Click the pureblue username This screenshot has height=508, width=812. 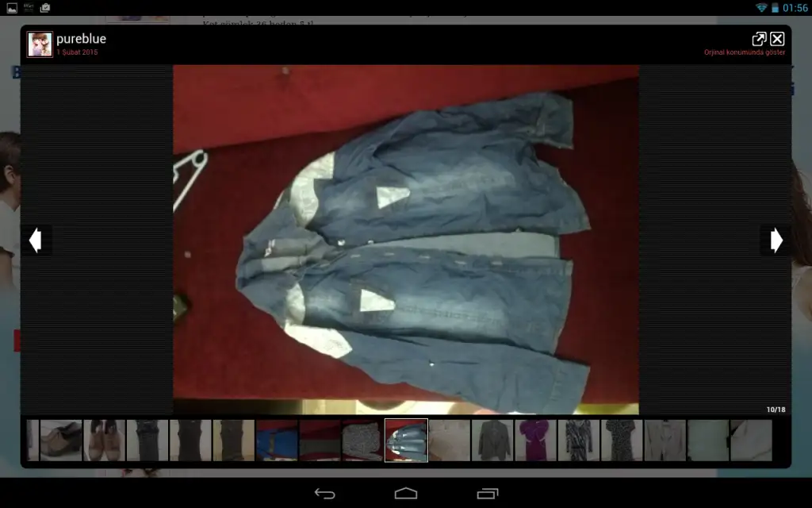click(x=81, y=39)
